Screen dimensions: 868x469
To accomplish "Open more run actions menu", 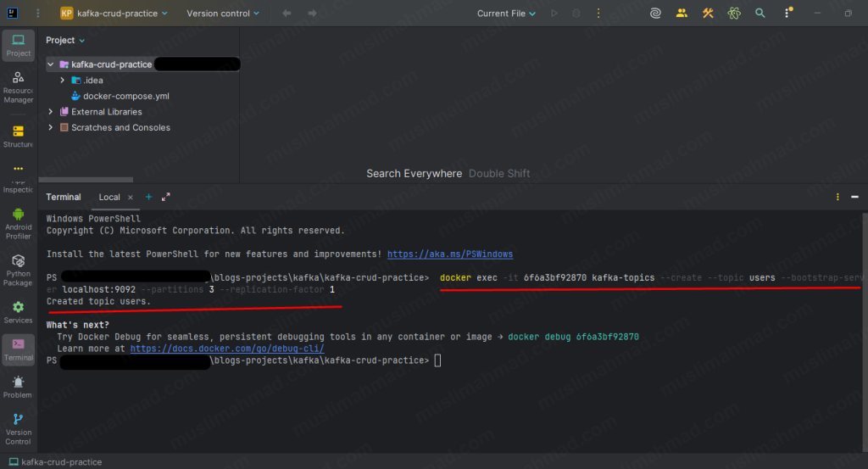I will (598, 14).
